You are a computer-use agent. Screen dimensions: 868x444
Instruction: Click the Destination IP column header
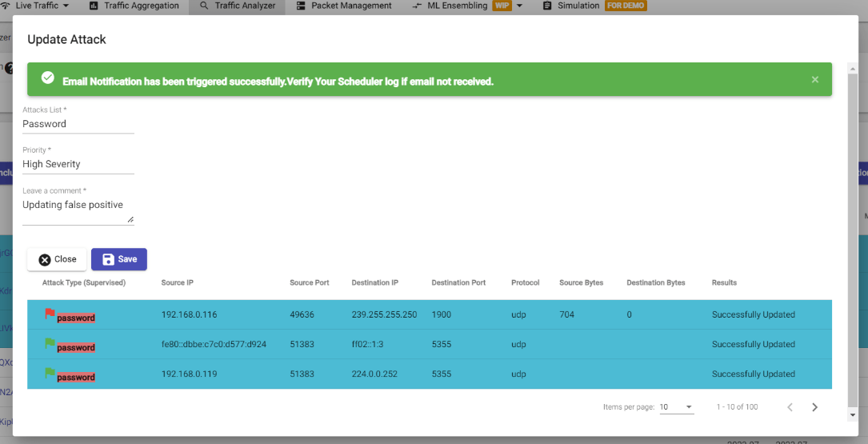coord(374,282)
